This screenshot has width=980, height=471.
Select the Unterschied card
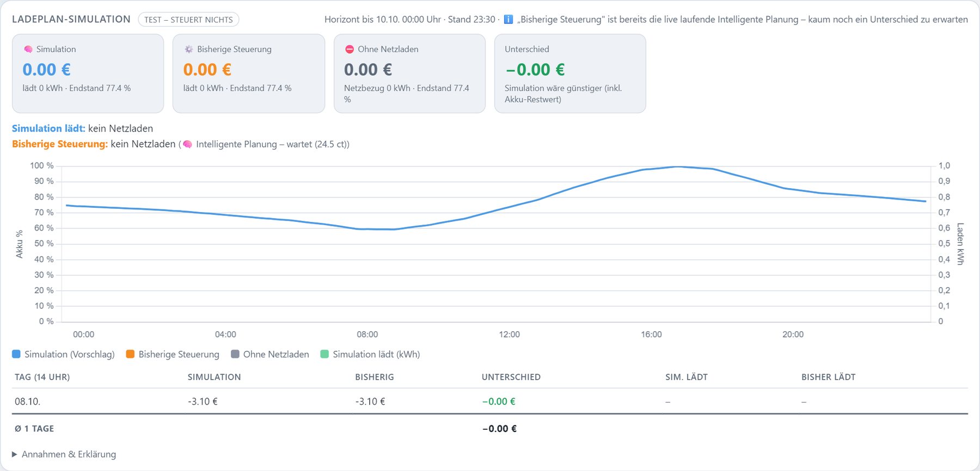tap(570, 73)
